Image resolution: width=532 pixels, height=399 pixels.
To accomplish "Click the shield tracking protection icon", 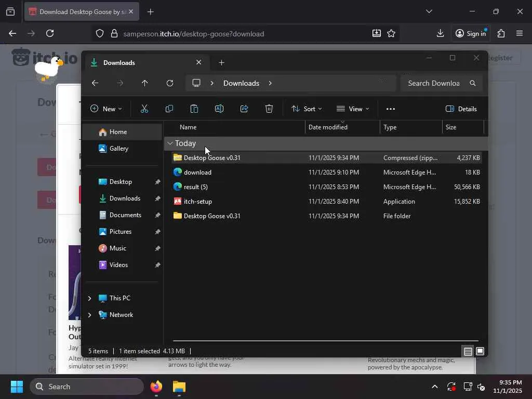I will click(99, 34).
